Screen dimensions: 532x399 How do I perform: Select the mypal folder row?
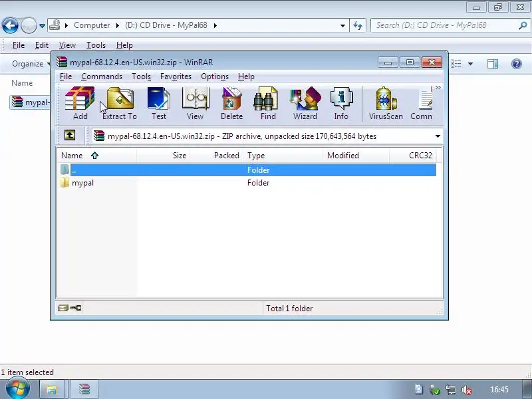click(248, 183)
